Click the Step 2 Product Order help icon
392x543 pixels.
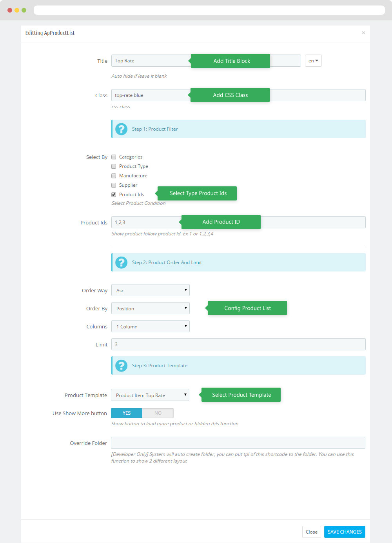pyautogui.click(x=122, y=262)
